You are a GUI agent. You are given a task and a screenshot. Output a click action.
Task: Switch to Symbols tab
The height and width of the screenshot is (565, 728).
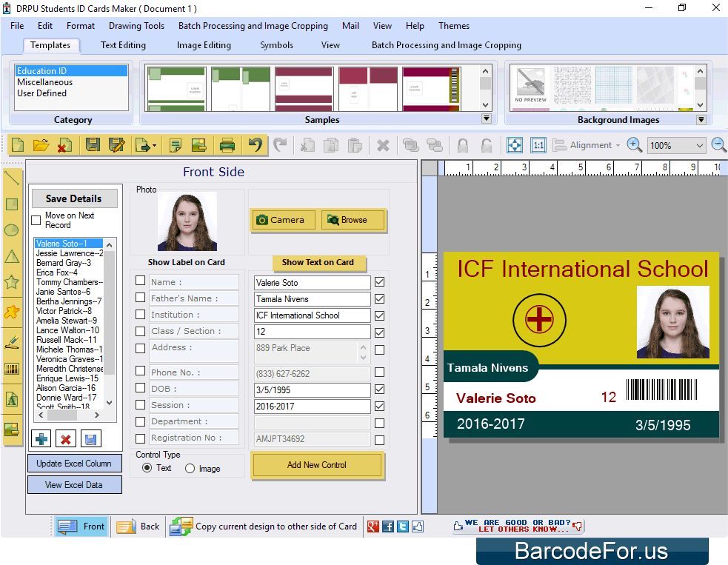click(276, 45)
